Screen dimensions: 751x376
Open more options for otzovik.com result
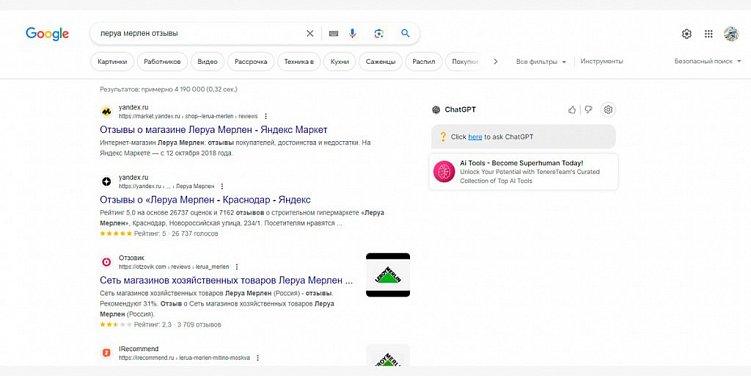tap(236, 266)
